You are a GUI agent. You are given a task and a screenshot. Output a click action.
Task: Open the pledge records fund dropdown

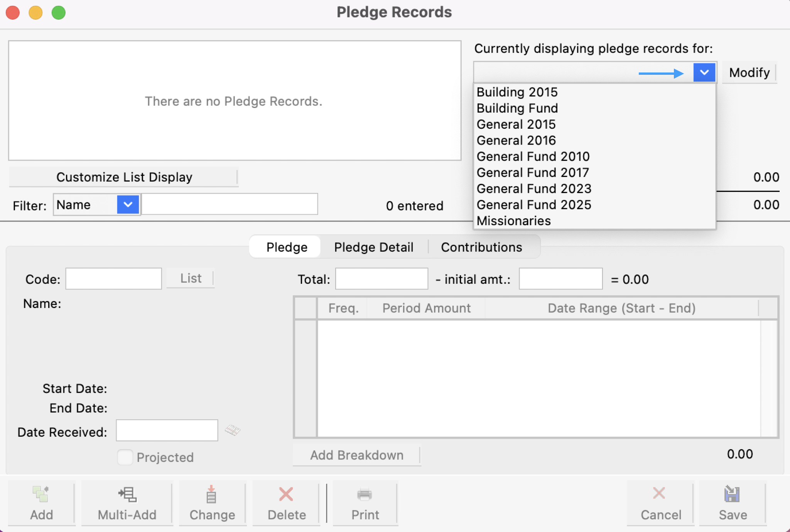704,72
